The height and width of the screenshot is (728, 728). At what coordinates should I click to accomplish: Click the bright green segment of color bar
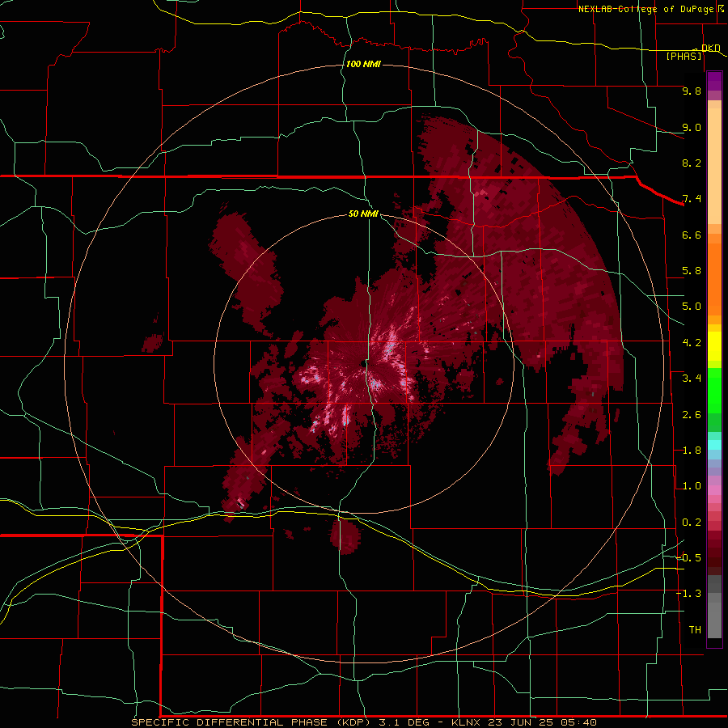(x=714, y=392)
